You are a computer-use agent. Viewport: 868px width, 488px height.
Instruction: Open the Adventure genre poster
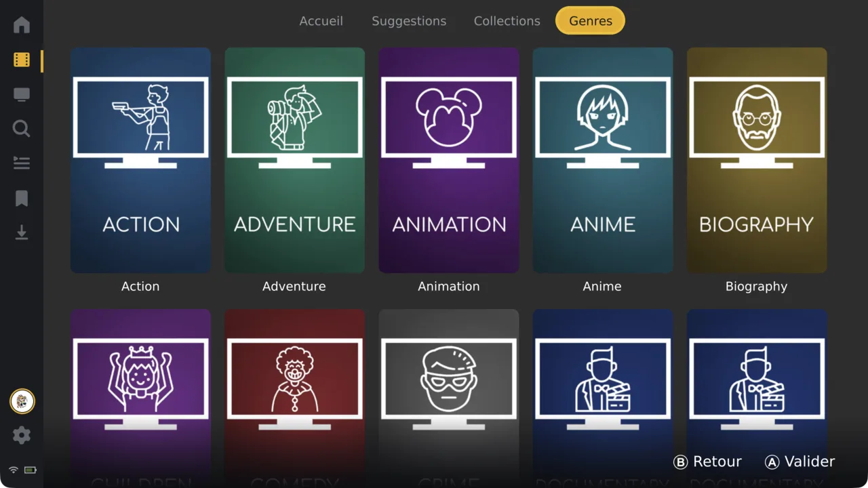(x=294, y=160)
